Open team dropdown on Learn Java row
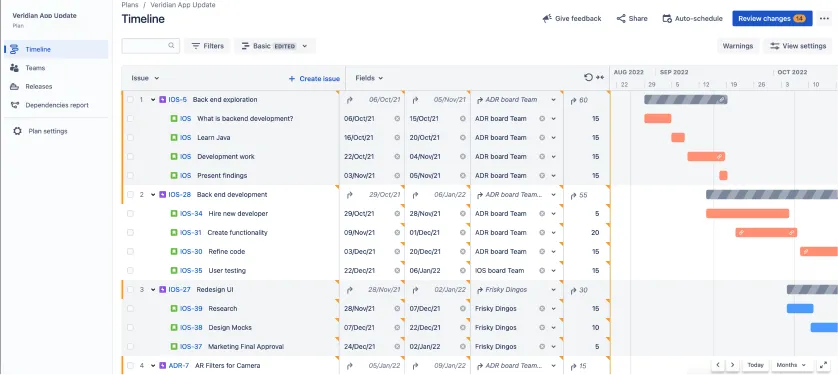 pyautogui.click(x=553, y=137)
